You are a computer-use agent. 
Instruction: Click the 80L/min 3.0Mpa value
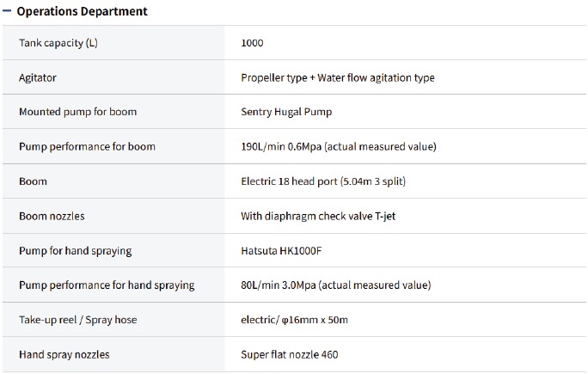coord(336,285)
